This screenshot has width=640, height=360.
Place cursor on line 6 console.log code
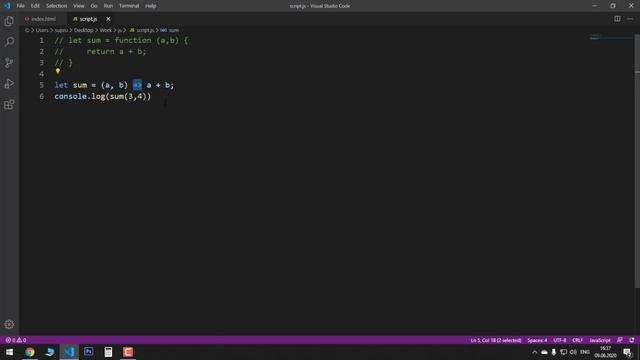(x=102, y=96)
